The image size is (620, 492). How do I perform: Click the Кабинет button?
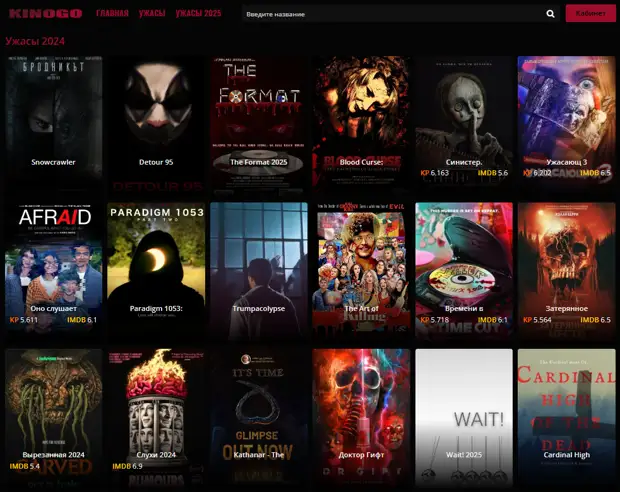(590, 14)
